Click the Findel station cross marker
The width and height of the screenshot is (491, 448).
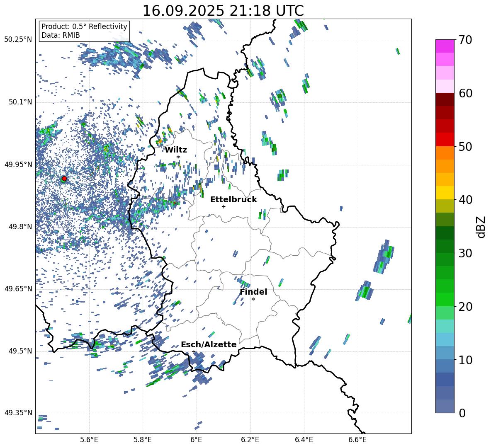point(253,299)
